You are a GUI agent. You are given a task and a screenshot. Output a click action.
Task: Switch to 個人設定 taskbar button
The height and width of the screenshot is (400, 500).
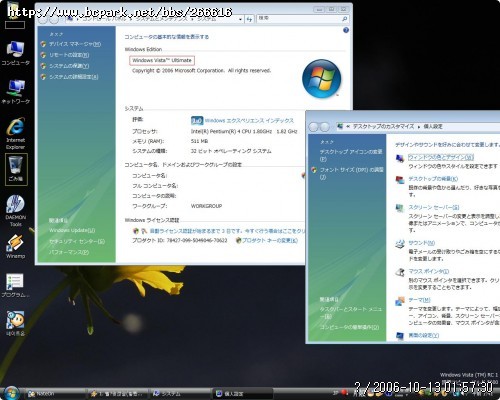tap(243, 394)
